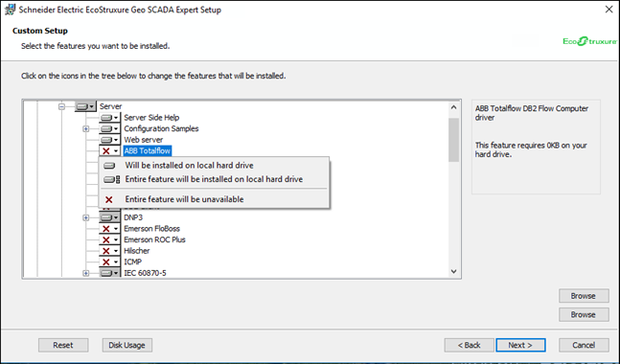This screenshot has height=364, width=620.
Task: Click the feature tree scrollbar up arrow
Action: [x=453, y=107]
